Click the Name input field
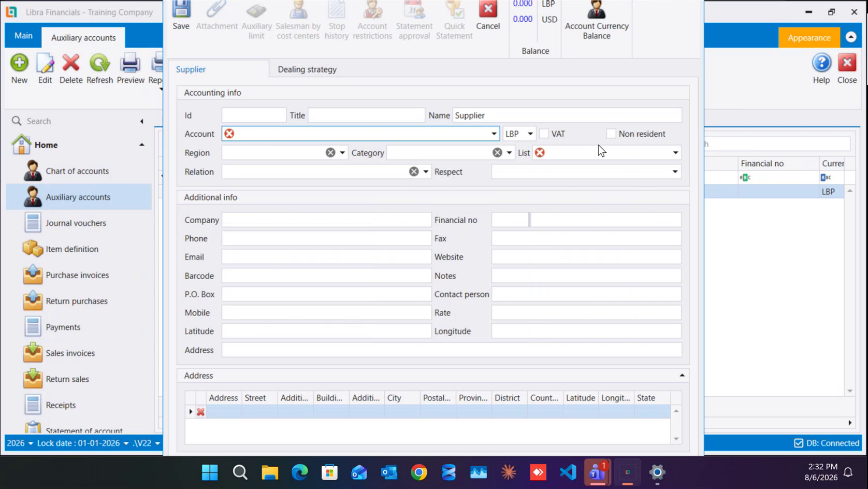The image size is (868, 489). tap(567, 116)
